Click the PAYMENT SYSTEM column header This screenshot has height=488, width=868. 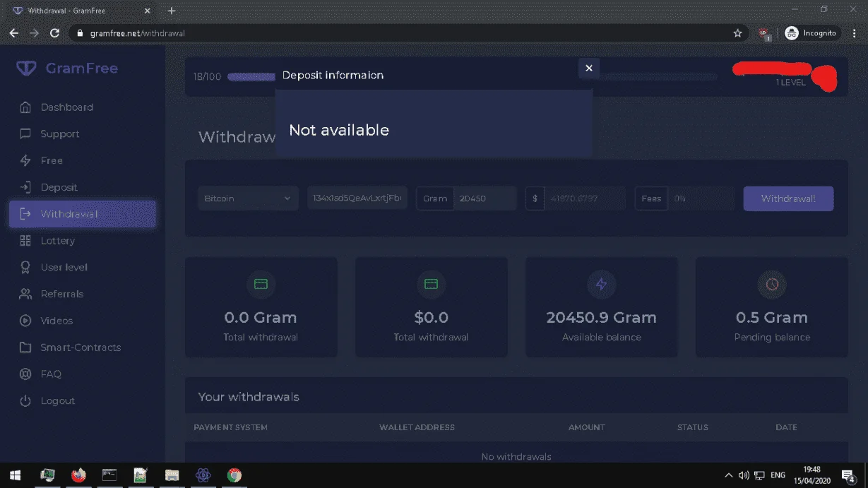pyautogui.click(x=230, y=427)
